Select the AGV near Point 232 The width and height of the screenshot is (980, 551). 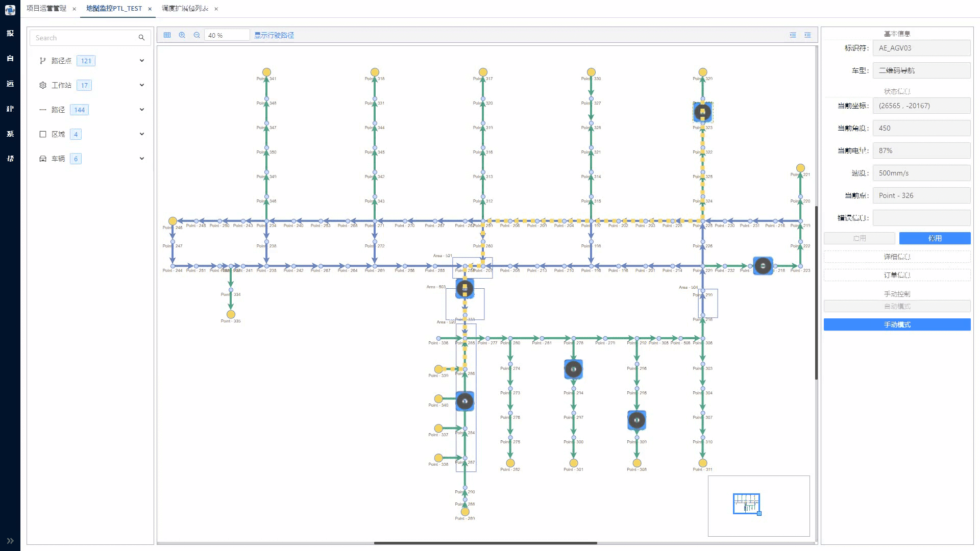tap(763, 266)
